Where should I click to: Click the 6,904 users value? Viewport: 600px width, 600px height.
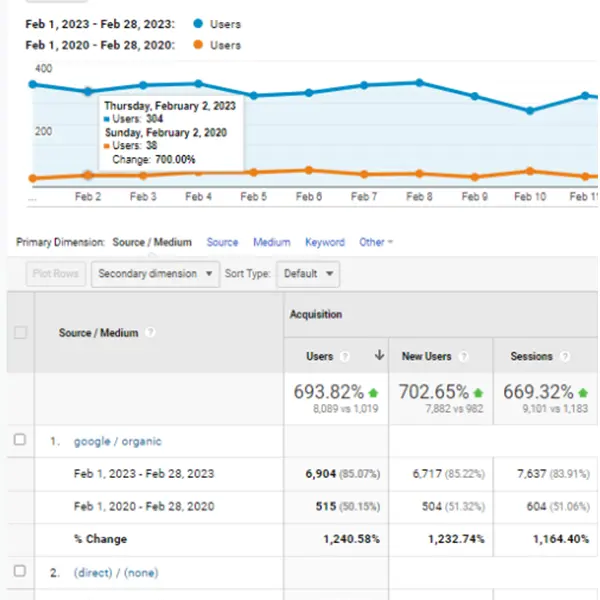pyautogui.click(x=321, y=474)
